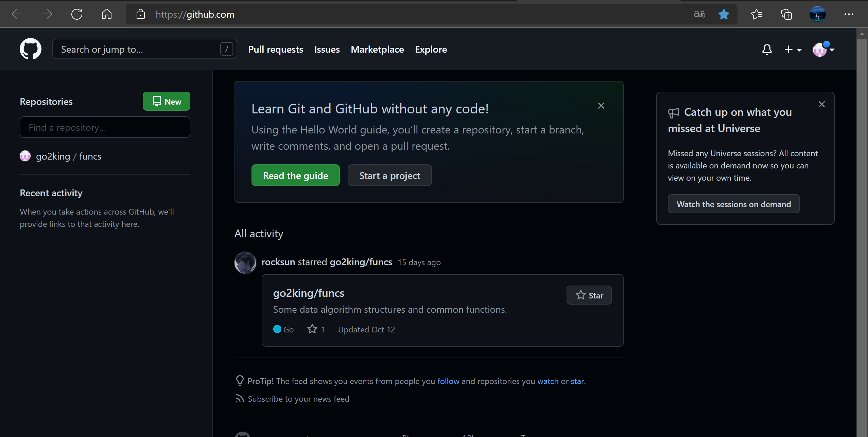Open the follow link in ProTip
This screenshot has width=868, height=437.
448,381
